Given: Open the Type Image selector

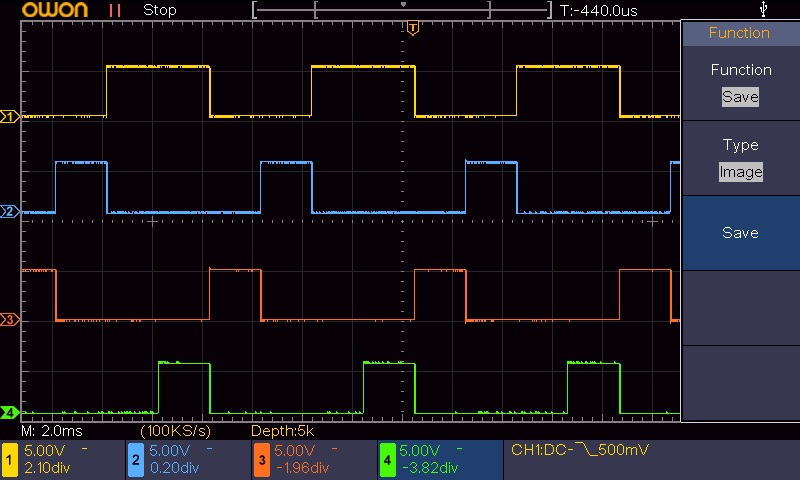Looking at the screenshot, I should tap(741, 159).
